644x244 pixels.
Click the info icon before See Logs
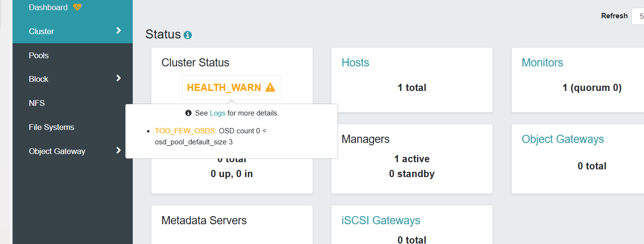(189, 113)
